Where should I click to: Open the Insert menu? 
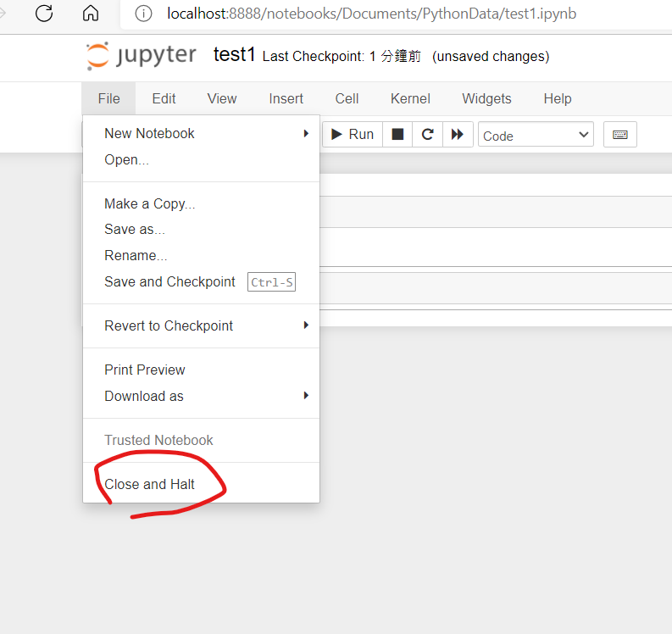pos(286,98)
